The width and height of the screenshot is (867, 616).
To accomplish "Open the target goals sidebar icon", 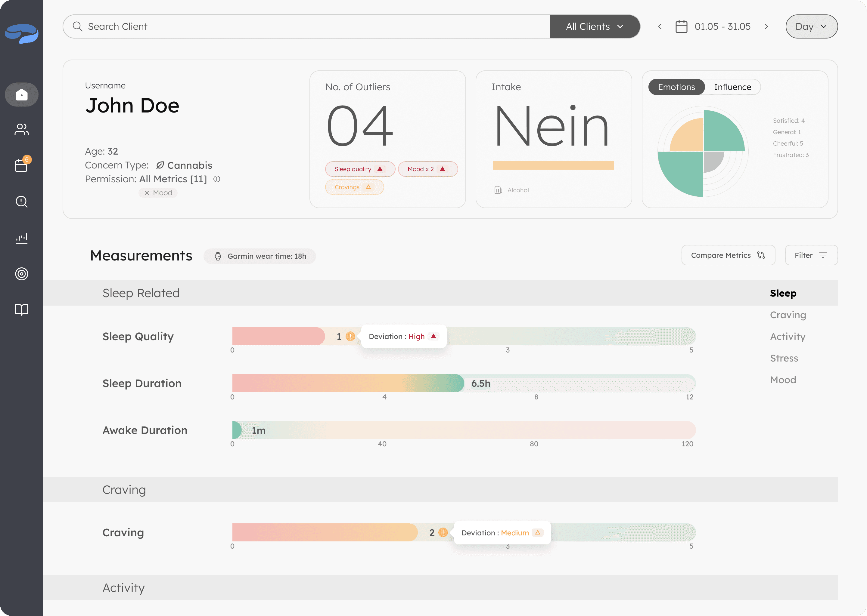I will [22, 273].
